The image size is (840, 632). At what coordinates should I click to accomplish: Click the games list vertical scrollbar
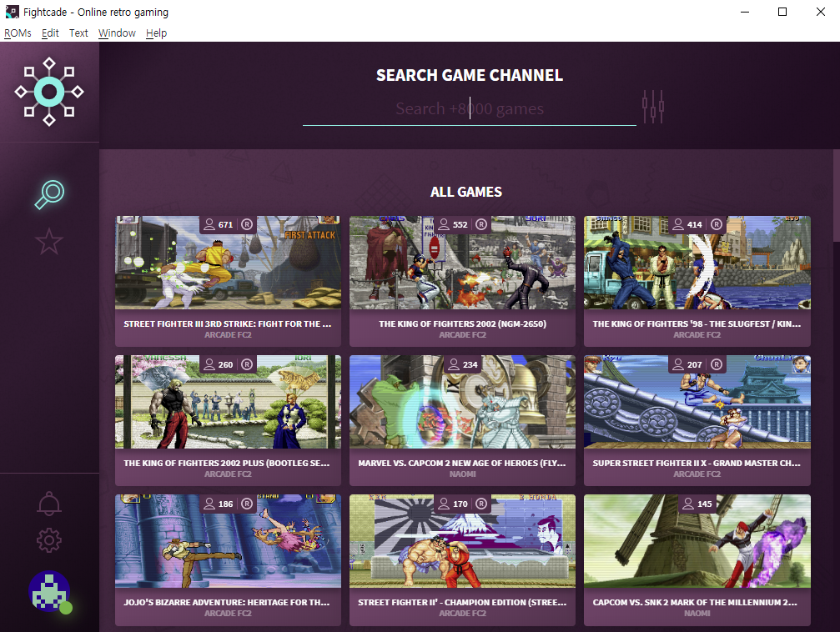[x=837, y=195]
